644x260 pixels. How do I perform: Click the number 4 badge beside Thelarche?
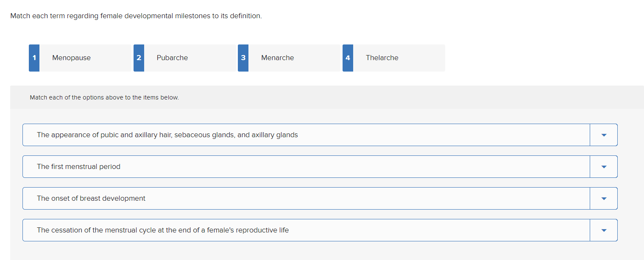(x=348, y=58)
